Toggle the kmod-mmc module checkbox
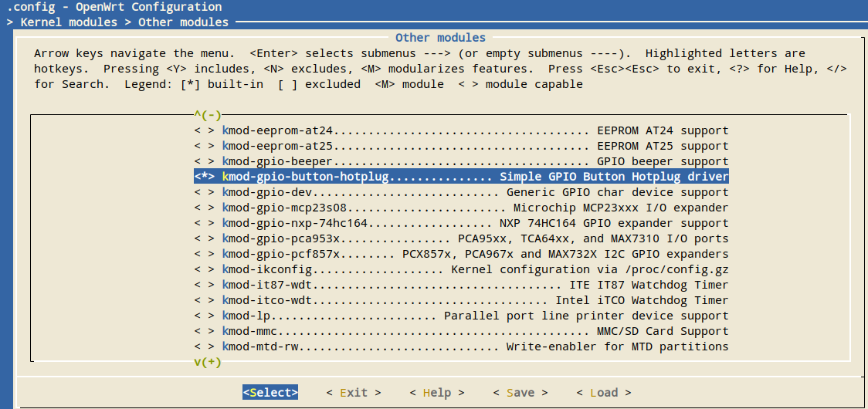Viewport: 868px width, 409px height. [204, 331]
